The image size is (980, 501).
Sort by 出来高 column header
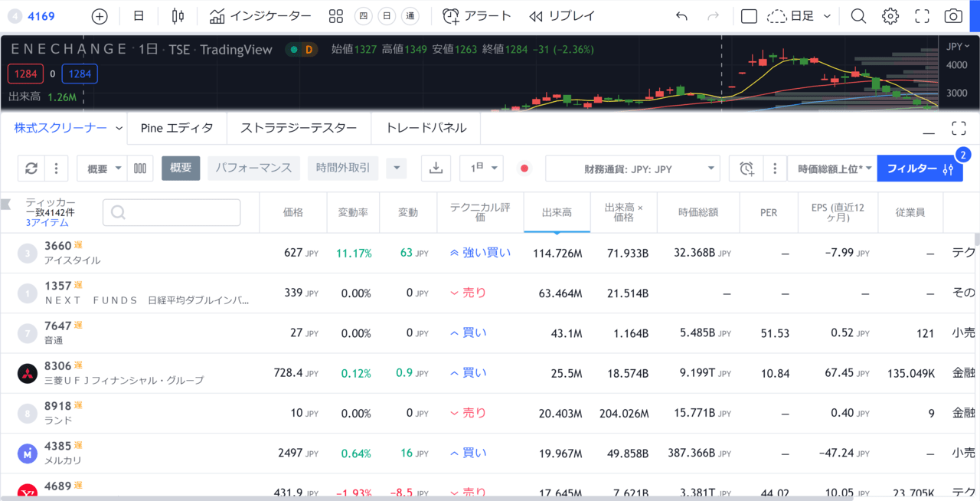click(557, 212)
